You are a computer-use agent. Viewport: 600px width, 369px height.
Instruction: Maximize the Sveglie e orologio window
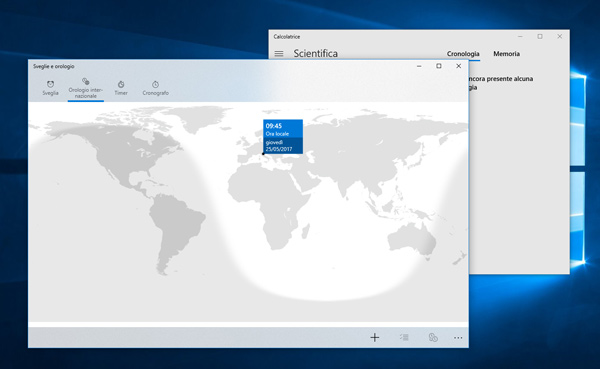coord(439,66)
